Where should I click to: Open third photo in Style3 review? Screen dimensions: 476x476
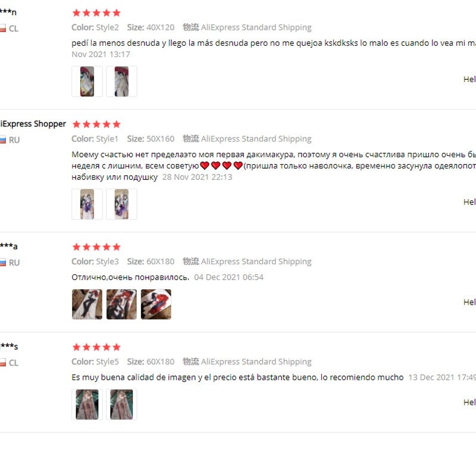156,304
